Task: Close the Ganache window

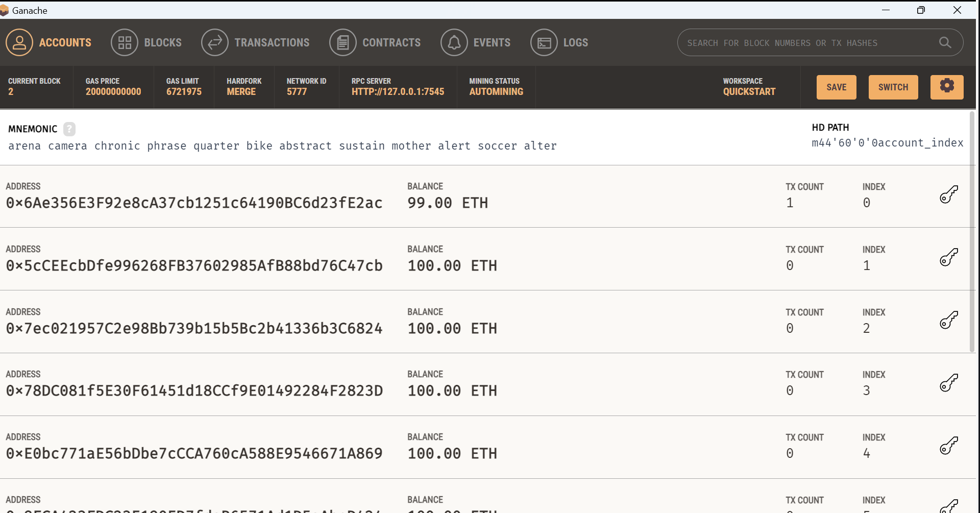Action: 957,10
